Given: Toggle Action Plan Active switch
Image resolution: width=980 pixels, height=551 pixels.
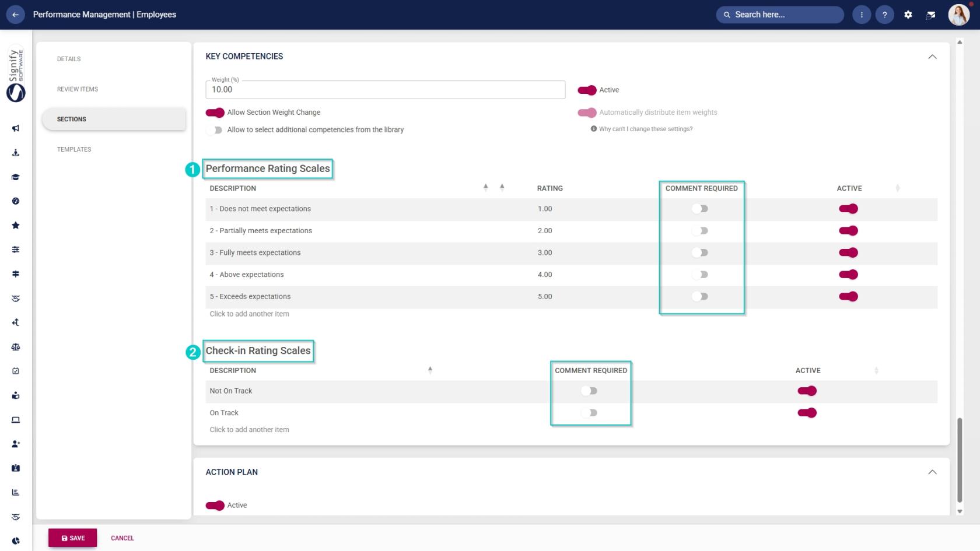Looking at the screenshot, I should [215, 506].
